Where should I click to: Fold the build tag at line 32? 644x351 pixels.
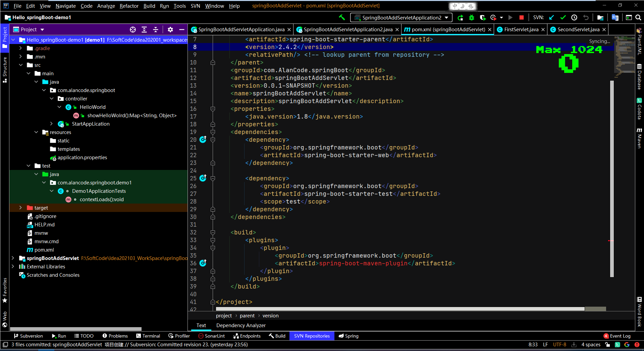click(x=213, y=232)
